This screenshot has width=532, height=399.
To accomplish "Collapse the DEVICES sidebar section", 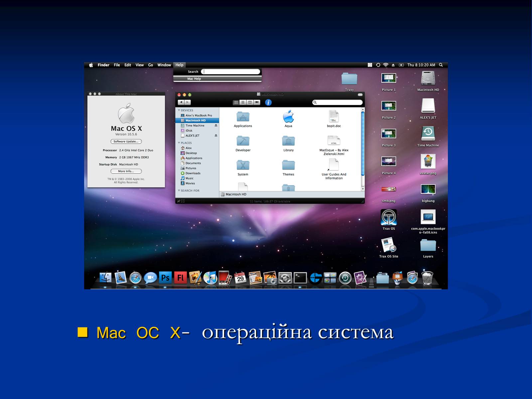I will point(179,110).
